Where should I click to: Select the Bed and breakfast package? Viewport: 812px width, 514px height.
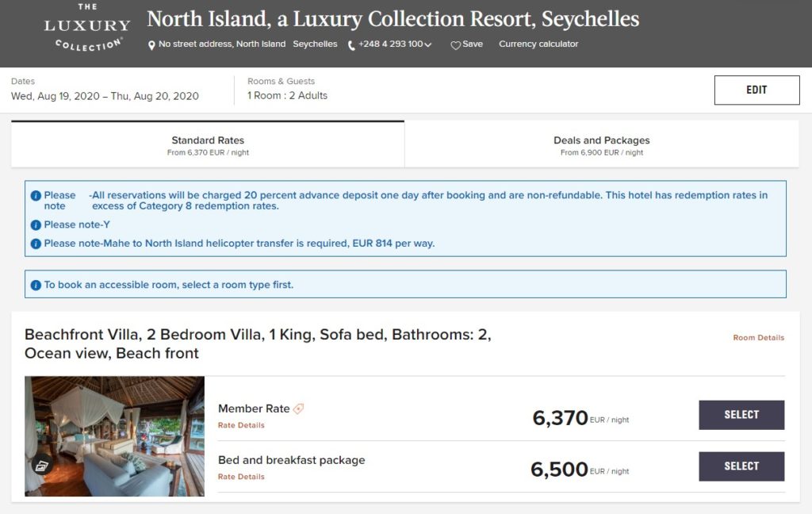click(741, 466)
